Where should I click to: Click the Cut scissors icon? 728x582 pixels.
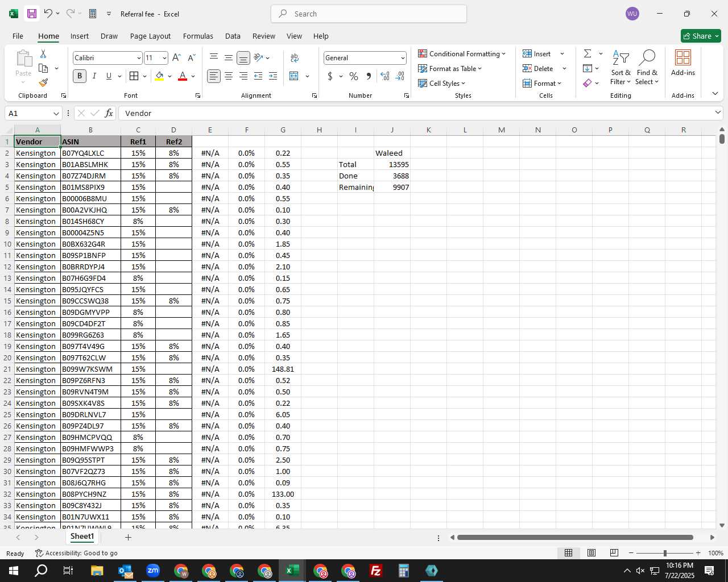click(43, 53)
